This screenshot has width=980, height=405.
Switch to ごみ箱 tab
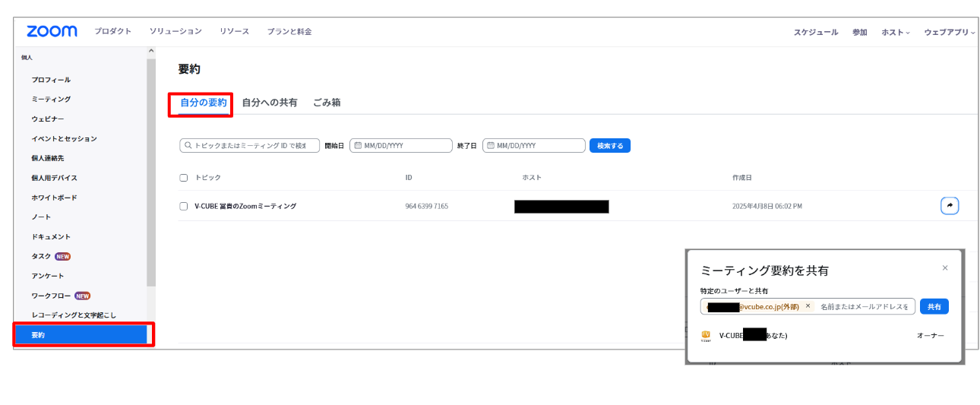[327, 103]
